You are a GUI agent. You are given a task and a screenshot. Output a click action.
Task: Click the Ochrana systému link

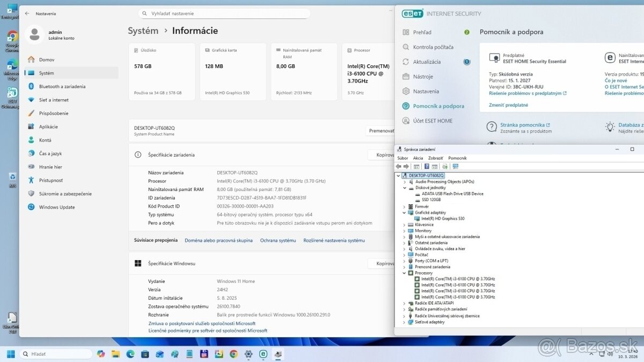(278, 240)
